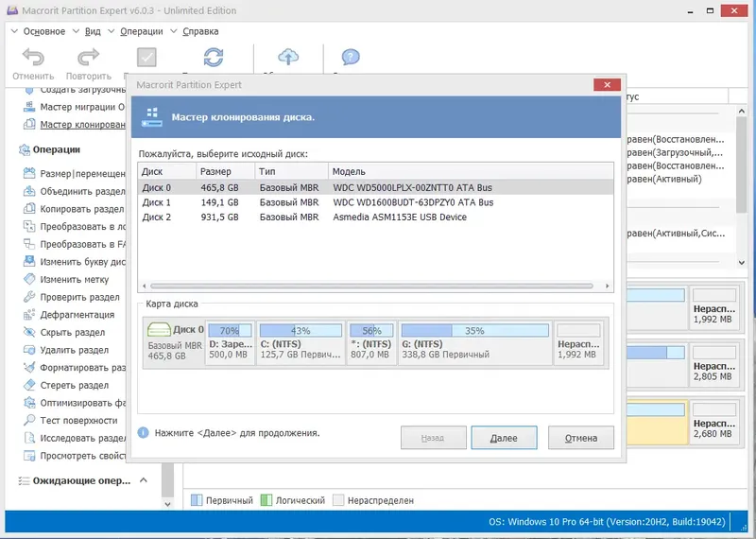The height and width of the screenshot is (539, 756).
Task: Click unallocated 2,805 MB block in main window
Action: (x=714, y=365)
